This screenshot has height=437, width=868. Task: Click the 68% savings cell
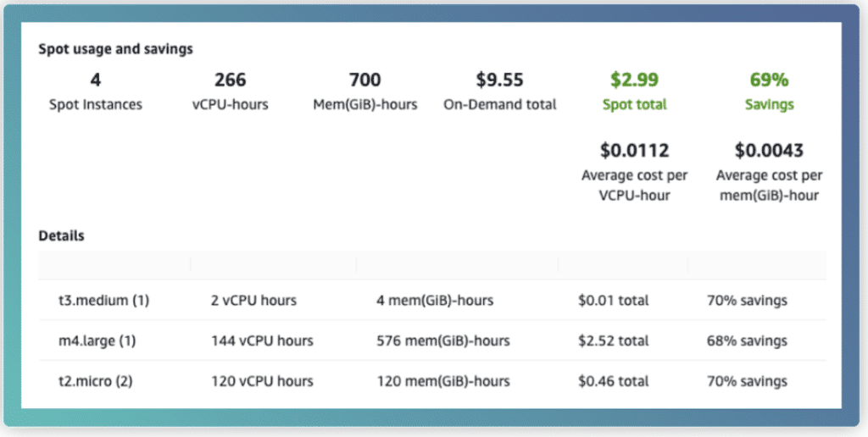tap(747, 341)
